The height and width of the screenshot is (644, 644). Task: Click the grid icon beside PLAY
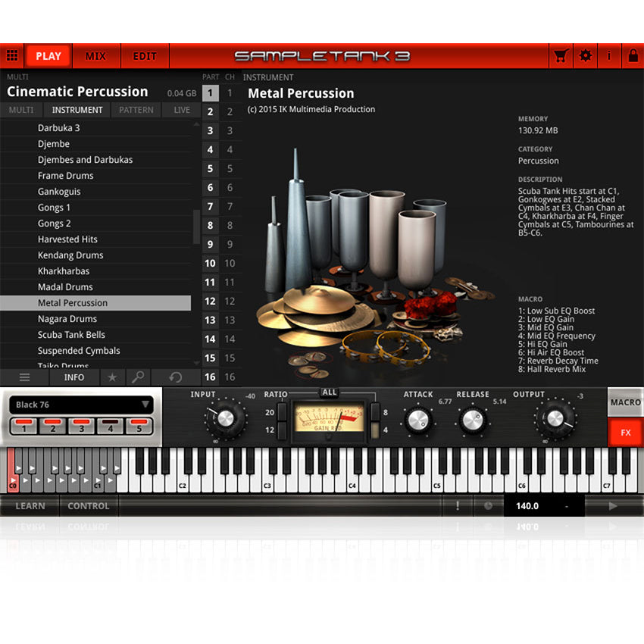[13, 55]
